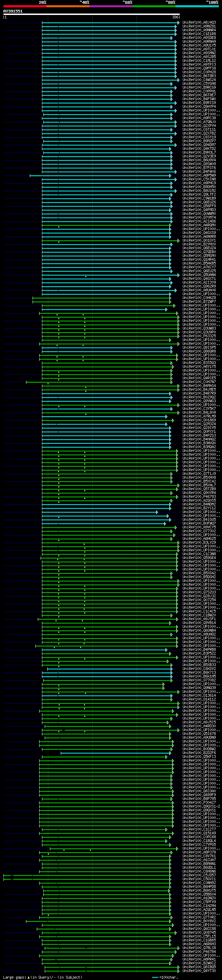Select the UniRef100_Q01GY1 entry
Image resolution: width=222 pixels, height=980 pixels.
(x=199, y=241)
